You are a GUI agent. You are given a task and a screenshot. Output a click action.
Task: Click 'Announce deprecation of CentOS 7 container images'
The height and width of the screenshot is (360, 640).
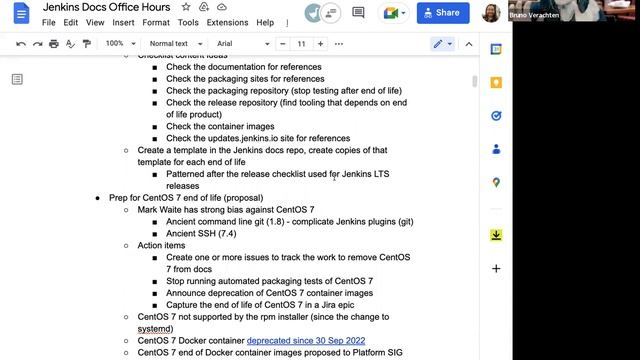click(x=269, y=293)
